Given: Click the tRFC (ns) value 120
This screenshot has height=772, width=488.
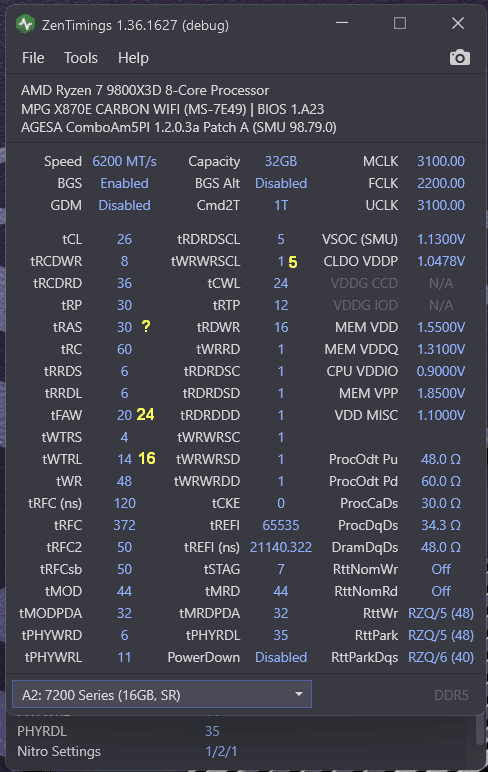Looking at the screenshot, I should [124, 504].
